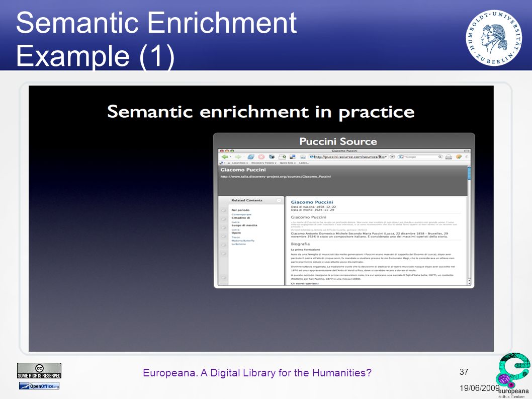Click the Cittadino di heading
The width and height of the screenshot is (532, 399).
point(240,218)
